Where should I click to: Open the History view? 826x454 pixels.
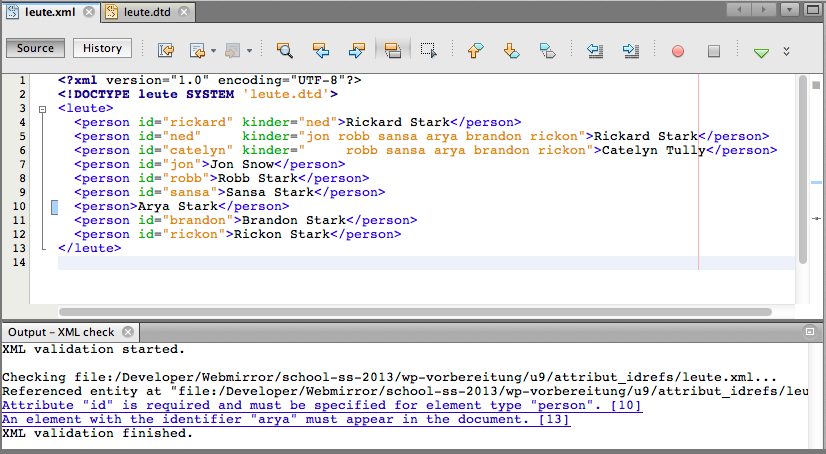click(x=102, y=48)
